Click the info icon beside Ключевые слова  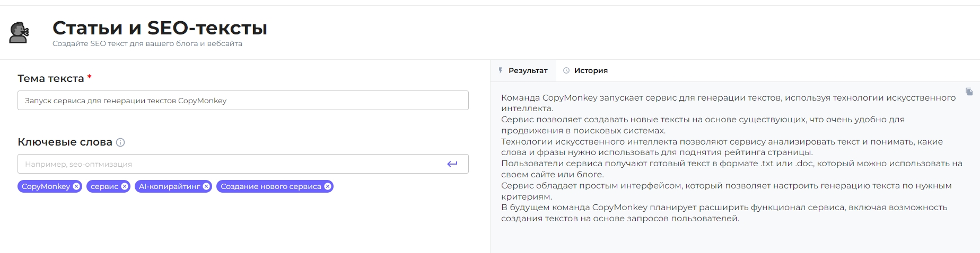[120, 142]
